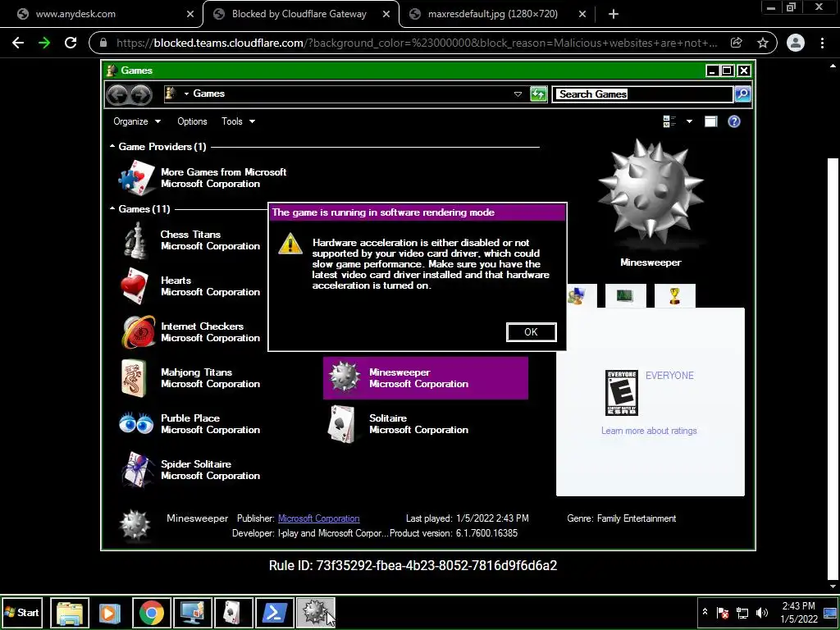Screen dimensions: 840x630
Task: Select the Solitaire cards icon
Action: [342, 424]
